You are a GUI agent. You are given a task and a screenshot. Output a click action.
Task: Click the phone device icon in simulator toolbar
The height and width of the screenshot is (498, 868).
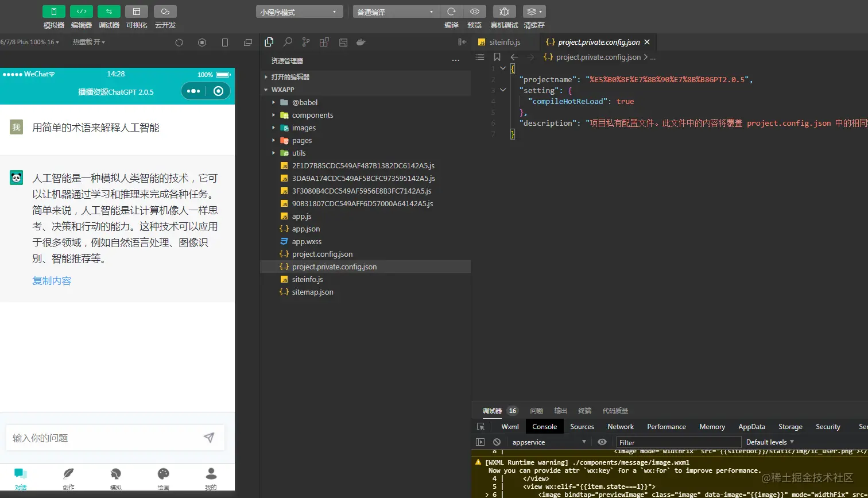tap(225, 43)
